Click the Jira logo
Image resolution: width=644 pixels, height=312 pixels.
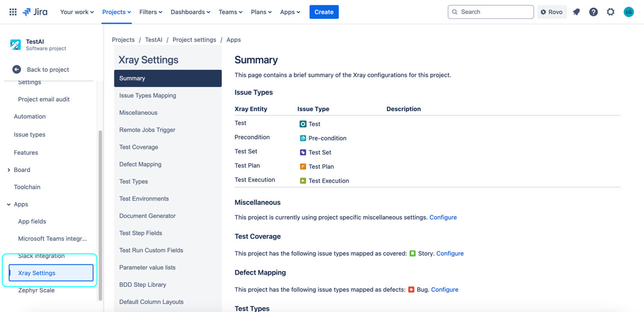tap(35, 12)
